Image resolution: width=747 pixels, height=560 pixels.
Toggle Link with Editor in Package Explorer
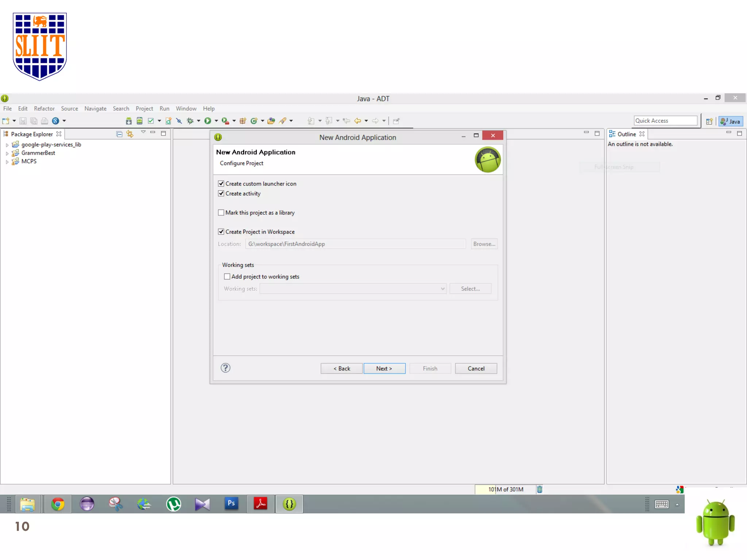(x=130, y=134)
